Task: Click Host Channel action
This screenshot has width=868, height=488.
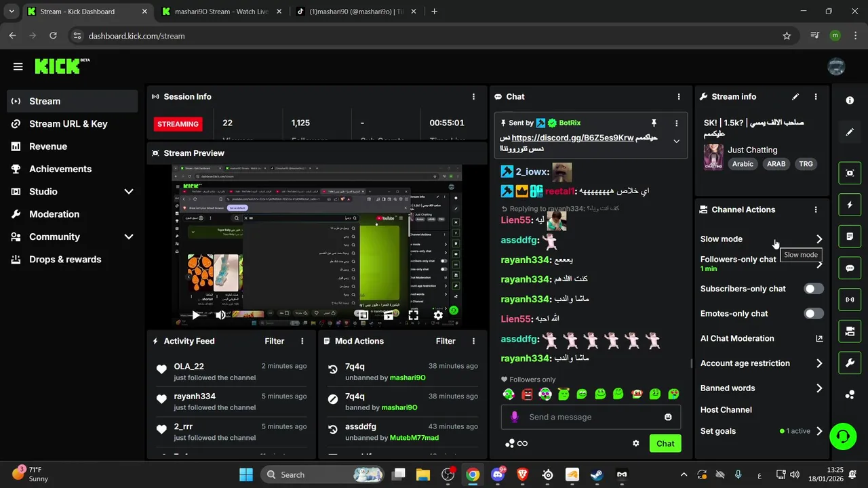Action: (x=726, y=409)
